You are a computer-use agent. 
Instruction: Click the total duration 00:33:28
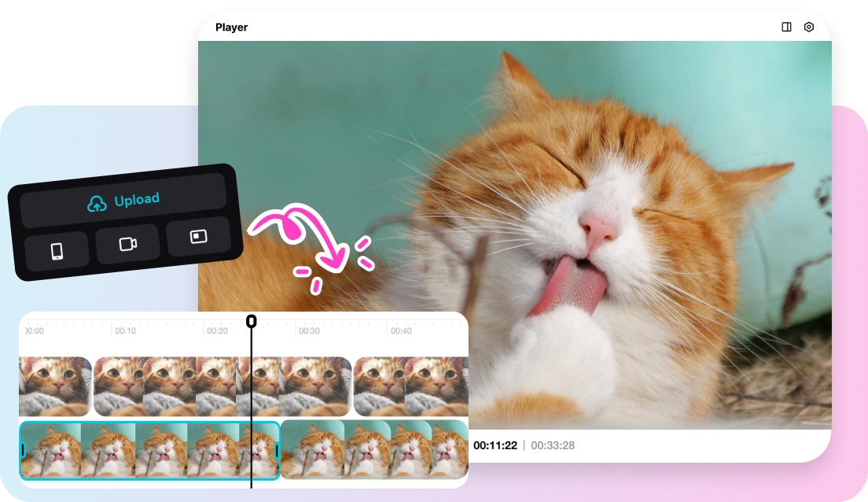pos(553,445)
